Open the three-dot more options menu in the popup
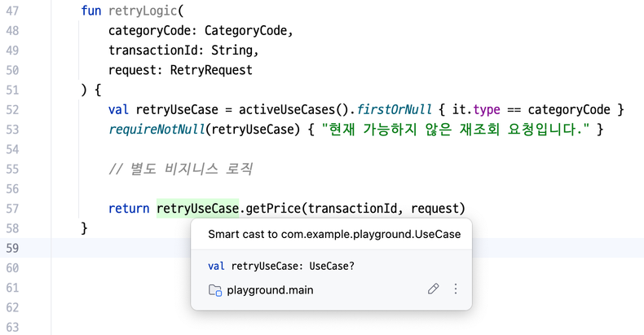This screenshot has height=335, width=644. click(x=456, y=289)
